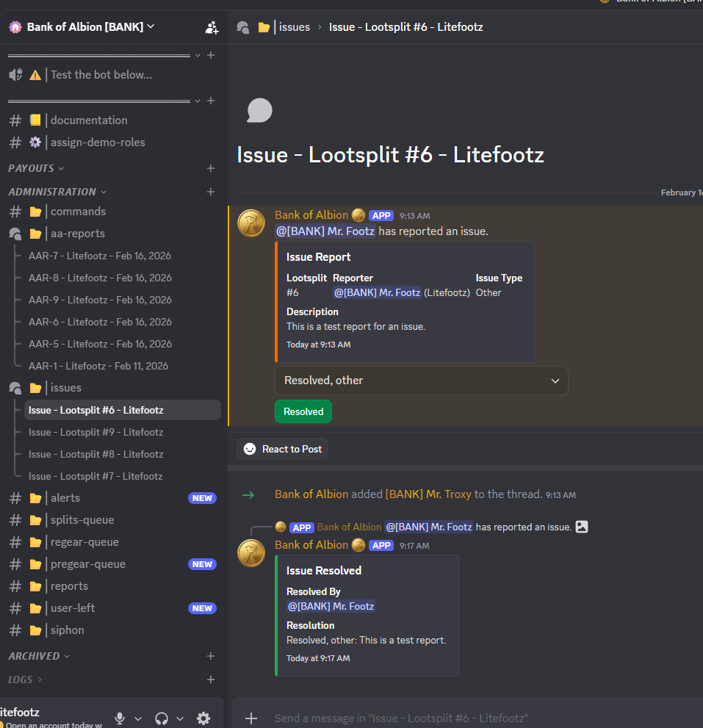Add channel to ADMINISTRATION category plus icon

(211, 192)
